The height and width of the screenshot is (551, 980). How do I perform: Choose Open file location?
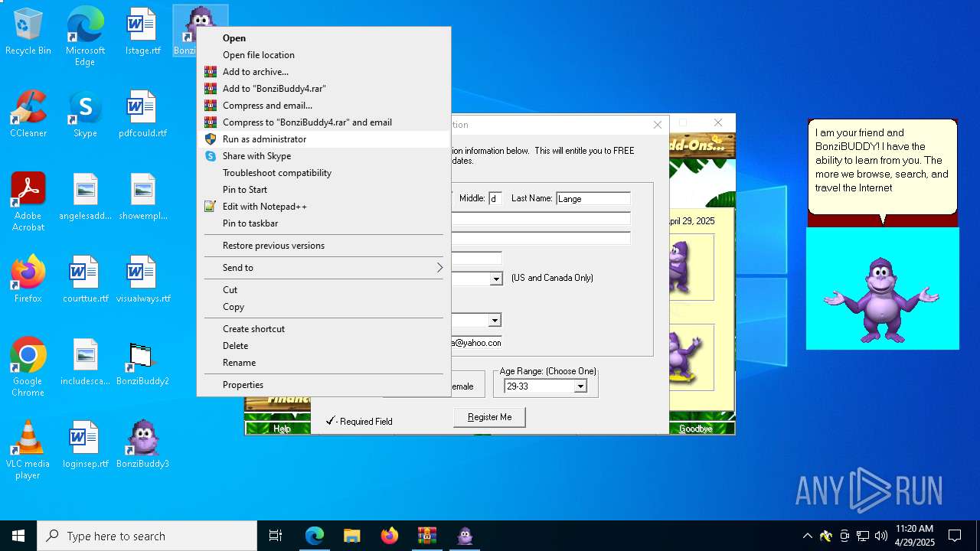(323, 55)
